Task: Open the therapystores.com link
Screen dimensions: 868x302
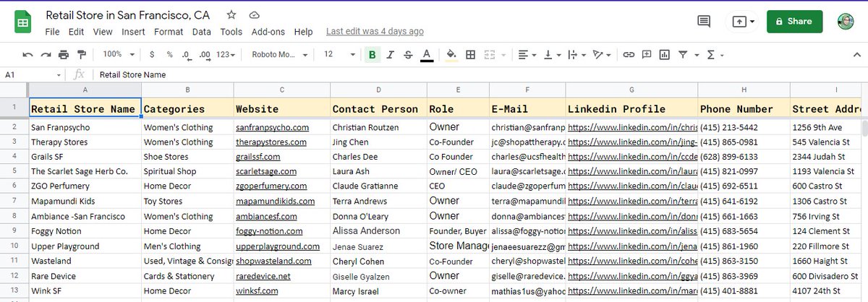Action: pos(273,142)
